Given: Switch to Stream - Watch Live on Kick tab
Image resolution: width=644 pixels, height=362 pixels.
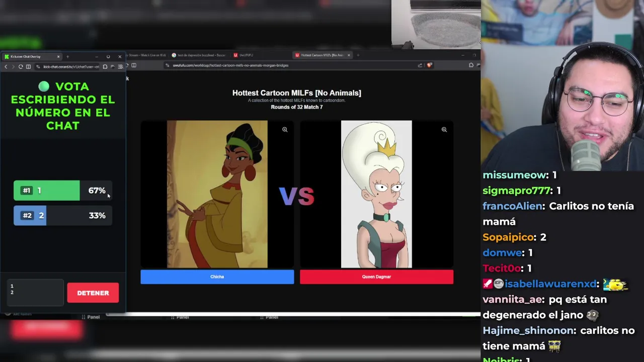Looking at the screenshot, I should 145,55.
